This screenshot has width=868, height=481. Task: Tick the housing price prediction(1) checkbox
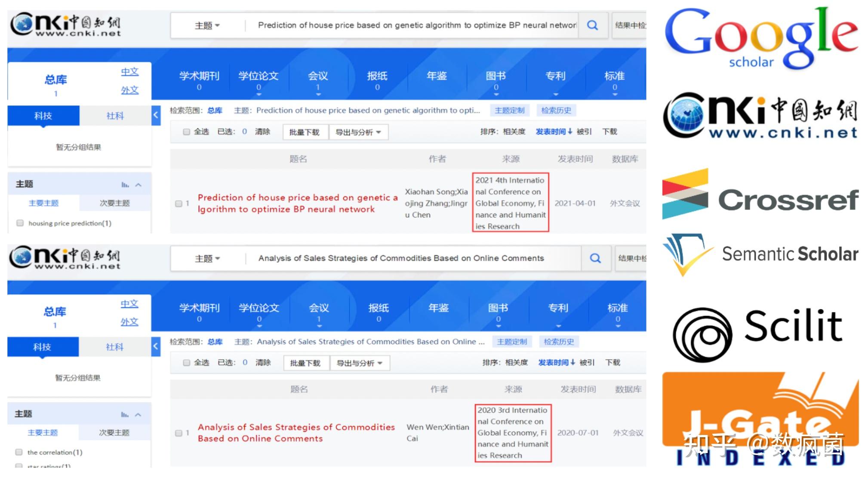20,223
